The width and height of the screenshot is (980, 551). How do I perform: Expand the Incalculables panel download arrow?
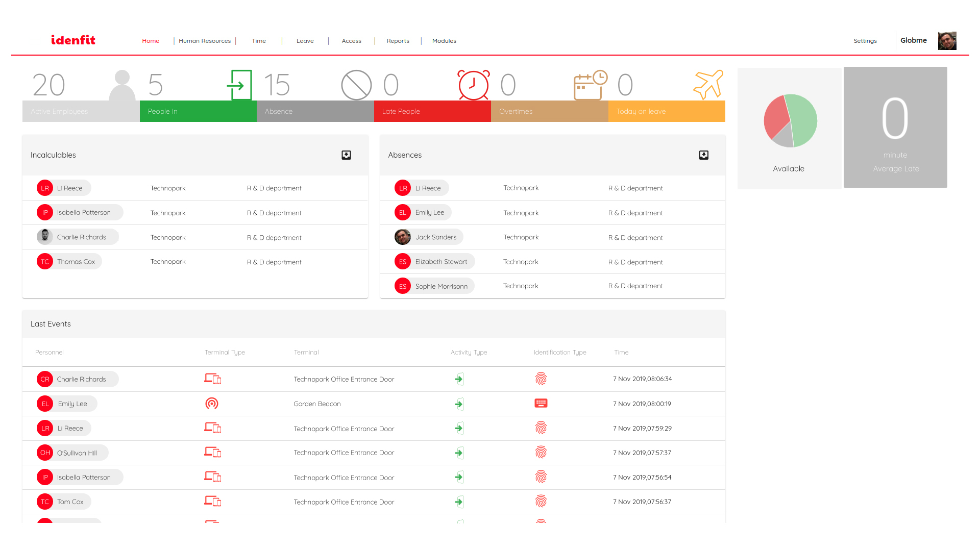point(346,155)
